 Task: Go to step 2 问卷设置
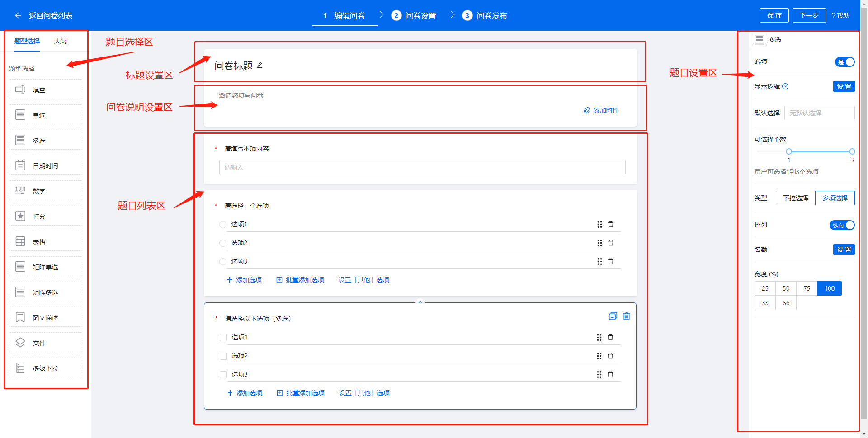click(414, 15)
